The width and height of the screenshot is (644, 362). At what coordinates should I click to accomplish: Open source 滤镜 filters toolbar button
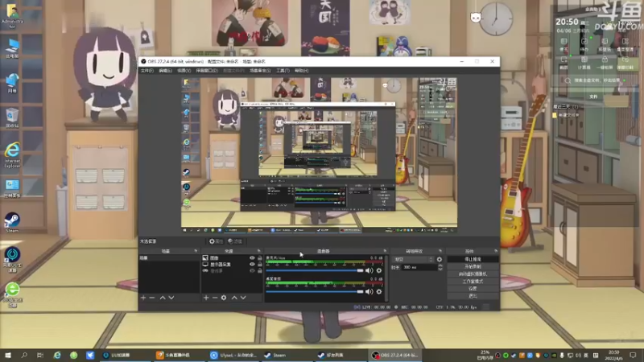[x=235, y=241]
